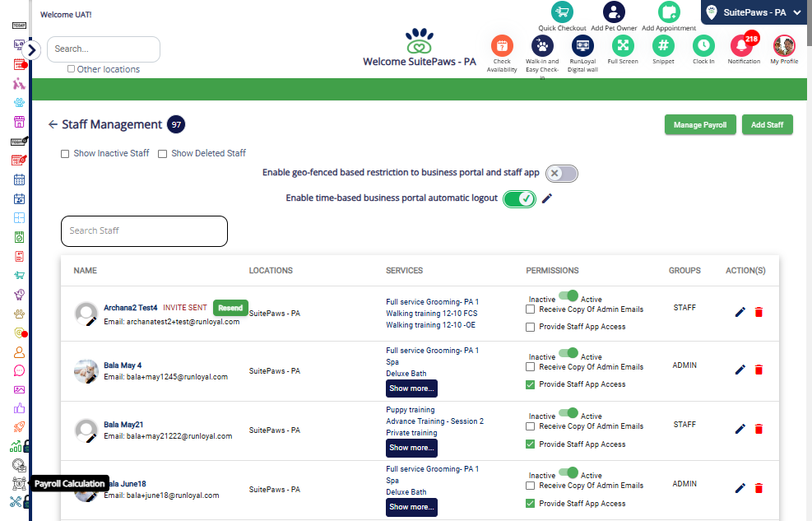Edit staff Bala May21 via pencil icon
This screenshot has width=812, height=521.
tap(740, 429)
